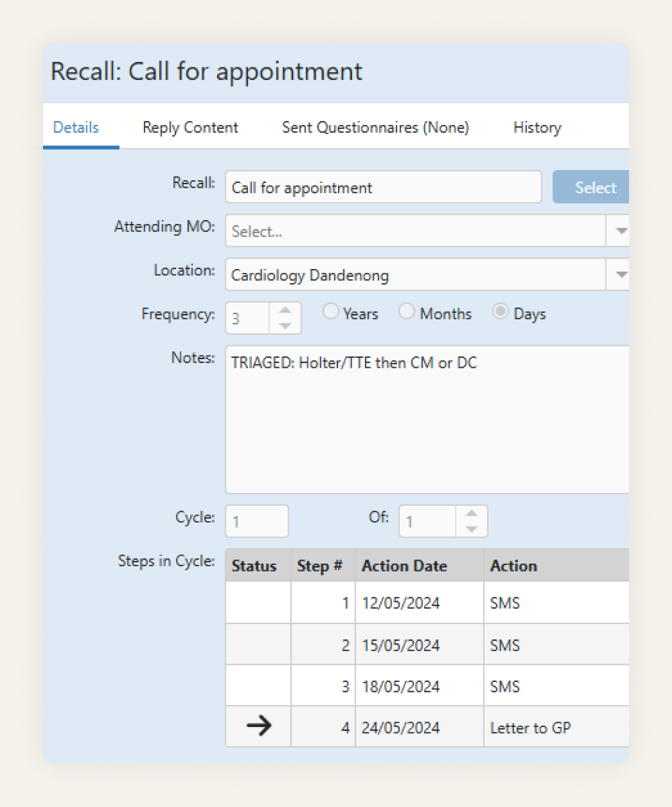Image resolution: width=672 pixels, height=807 pixels.
Task: Click step number 4 cell
Action: pyautogui.click(x=323, y=727)
